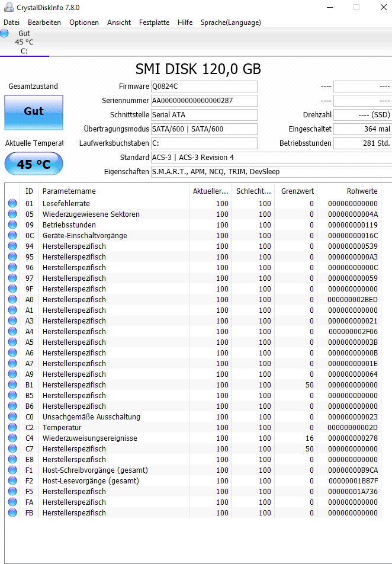The height and width of the screenshot is (564, 392).
Task: Open the Festplatte menu
Action: [x=155, y=23]
